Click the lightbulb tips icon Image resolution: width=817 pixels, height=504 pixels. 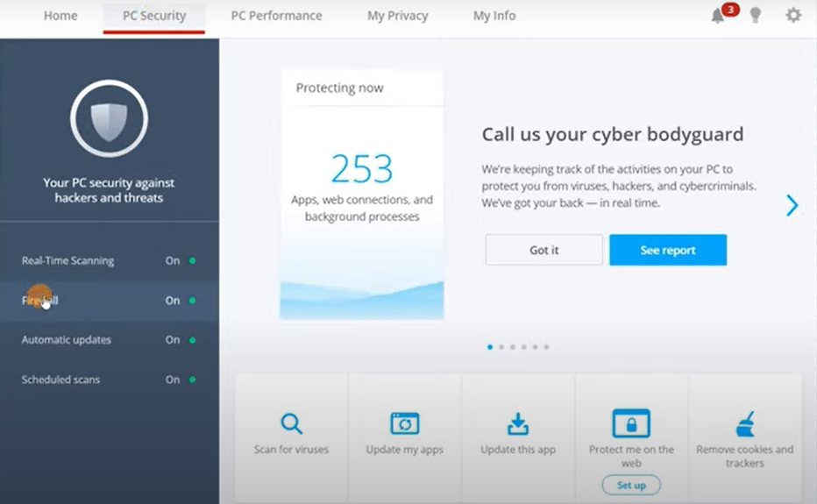(x=755, y=15)
